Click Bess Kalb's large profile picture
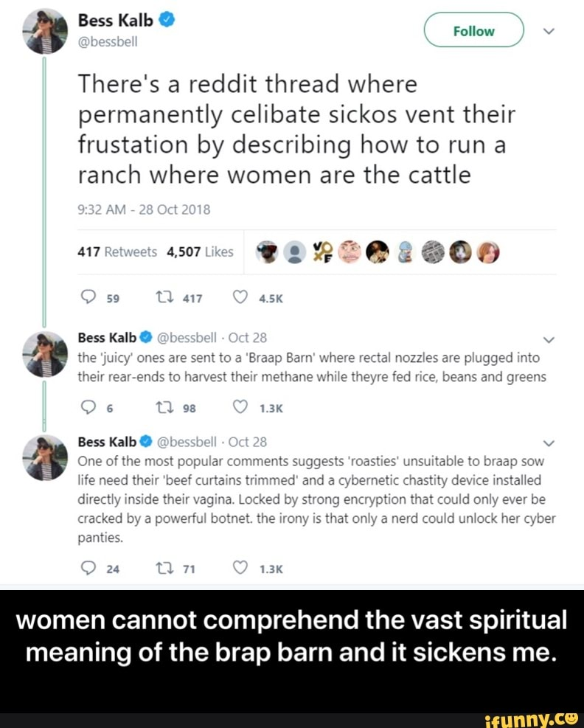This screenshot has width=584, height=728. point(44,31)
